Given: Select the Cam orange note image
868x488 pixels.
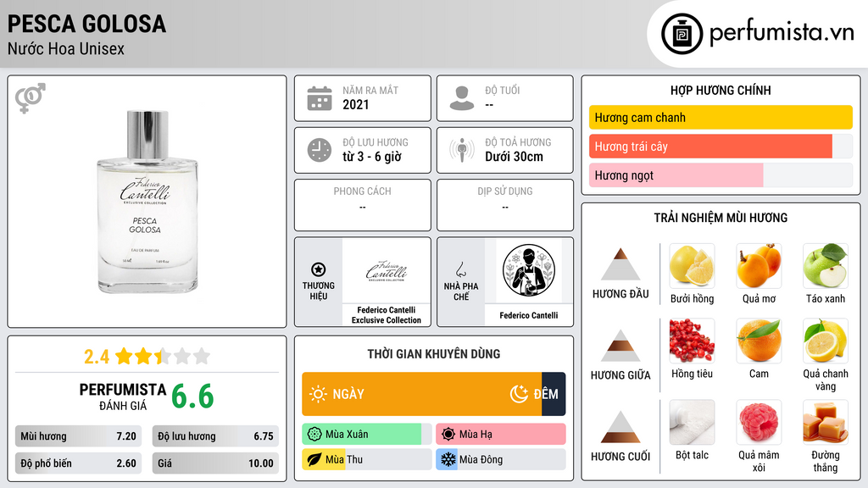Looking at the screenshot, I should point(759,341).
